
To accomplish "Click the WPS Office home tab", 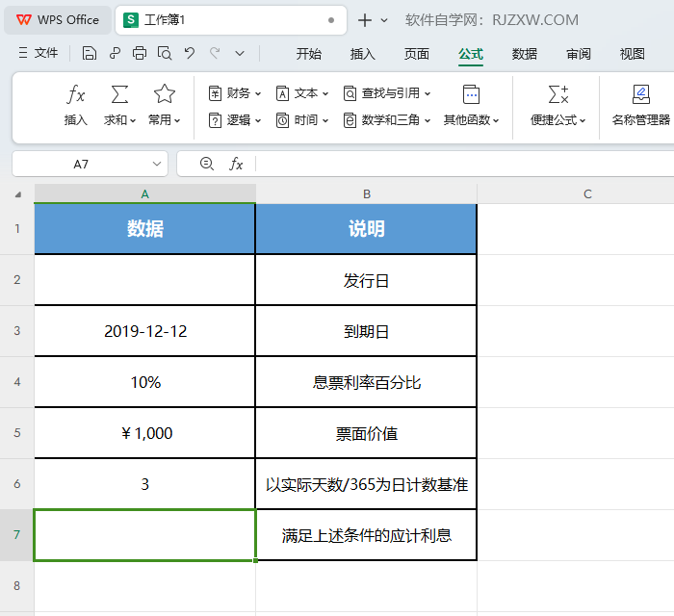I will click(58, 20).
